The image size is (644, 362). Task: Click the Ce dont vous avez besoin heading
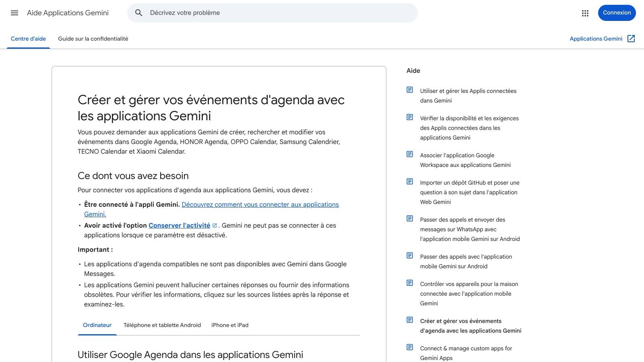pos(133,176)
